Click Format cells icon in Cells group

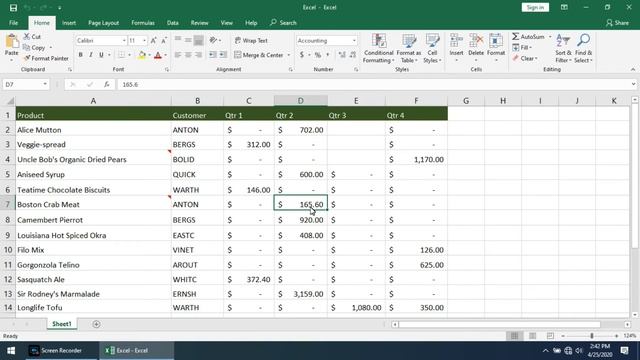496,41
